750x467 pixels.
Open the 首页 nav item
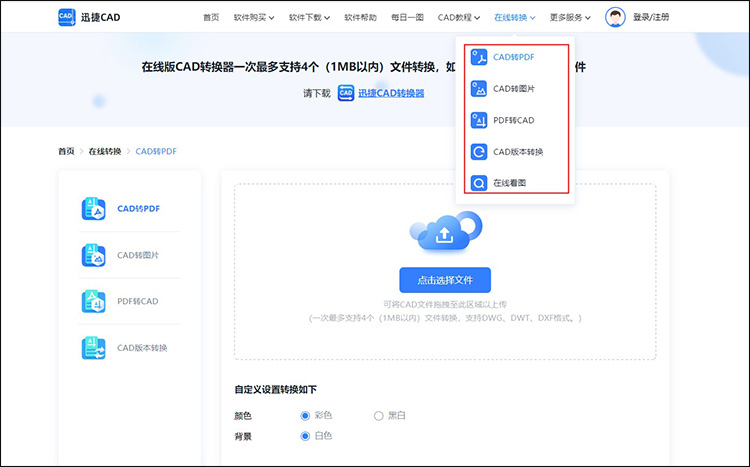(x=211, y=17)
